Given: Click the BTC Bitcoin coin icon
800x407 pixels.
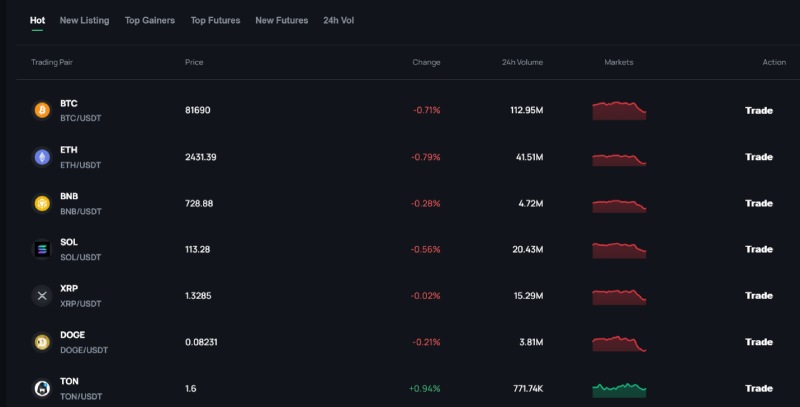Looking at the screenshot, I should (x=42, y=110).
